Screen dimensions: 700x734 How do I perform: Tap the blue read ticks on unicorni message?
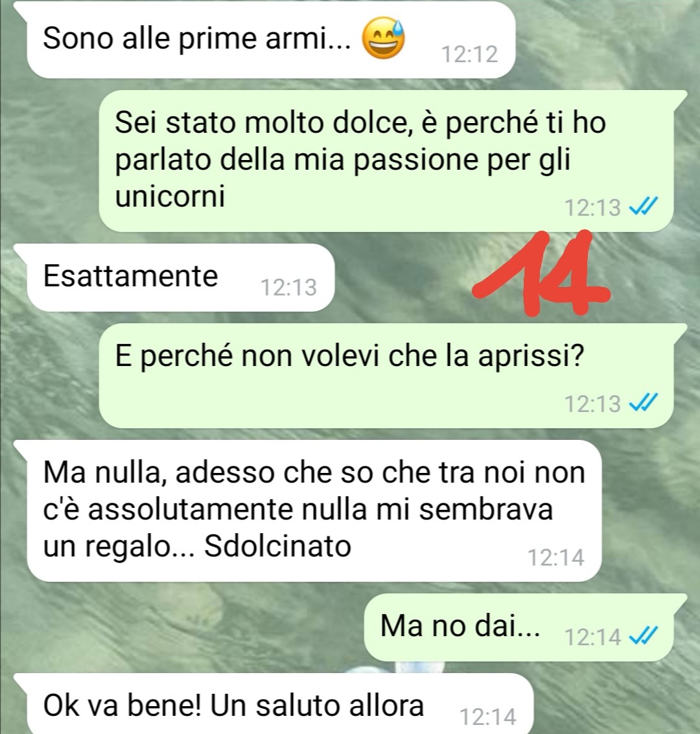(643, 206)
